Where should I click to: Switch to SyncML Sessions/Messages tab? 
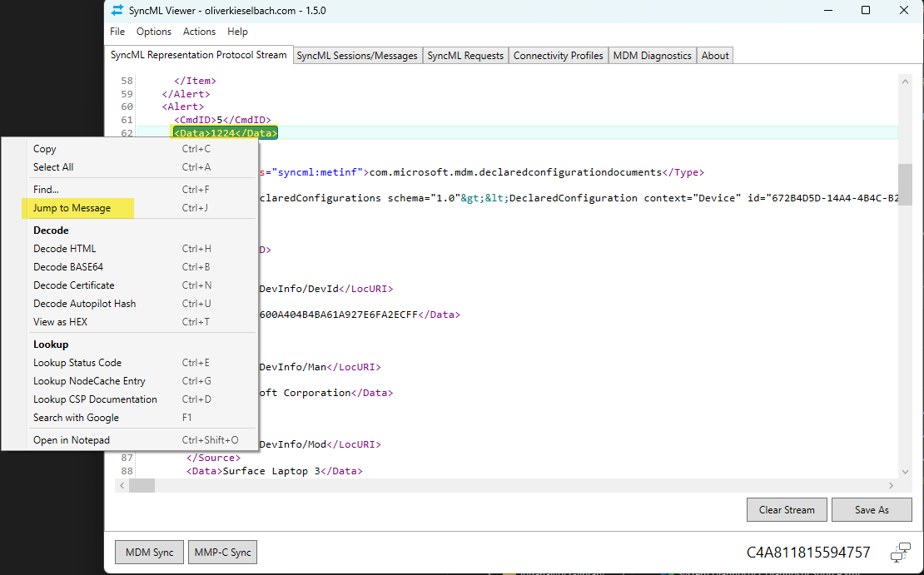(357, 56)
